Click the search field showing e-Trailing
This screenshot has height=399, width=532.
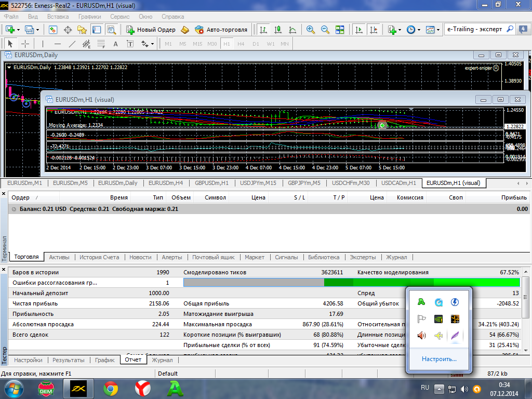click(475, 30)
